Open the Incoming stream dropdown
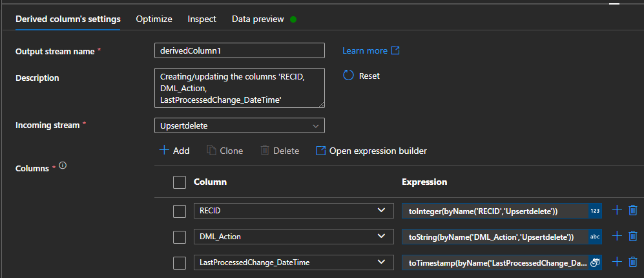This screenshot has height=278, width=644. 240,125
